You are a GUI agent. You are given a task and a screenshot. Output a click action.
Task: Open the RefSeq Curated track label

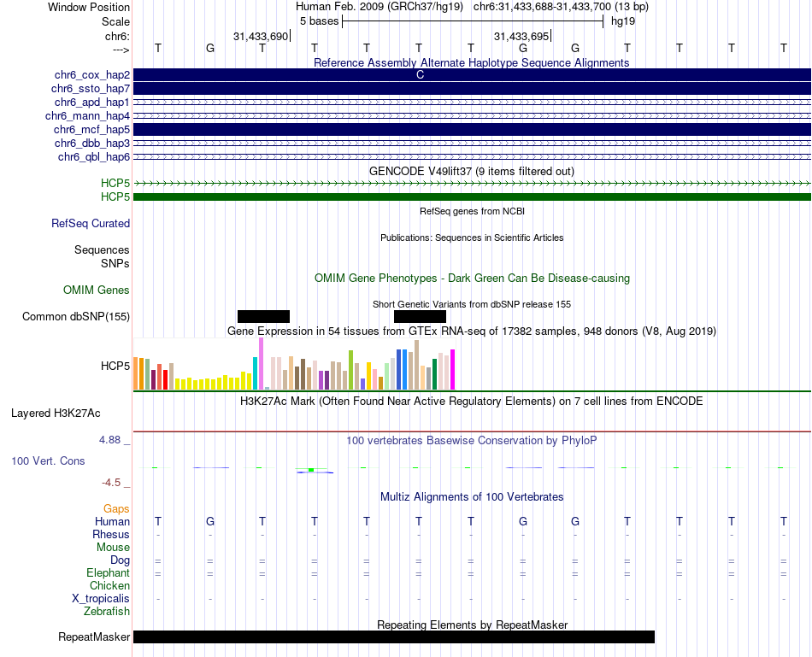coord(91,223)
